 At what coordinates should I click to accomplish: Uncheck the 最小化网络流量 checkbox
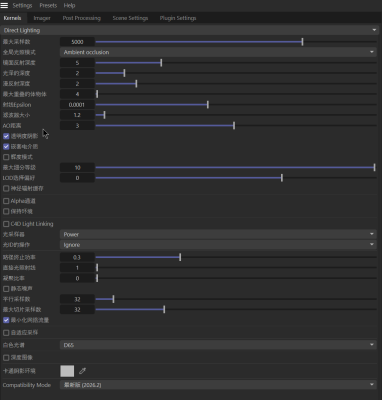coord(6,320)
